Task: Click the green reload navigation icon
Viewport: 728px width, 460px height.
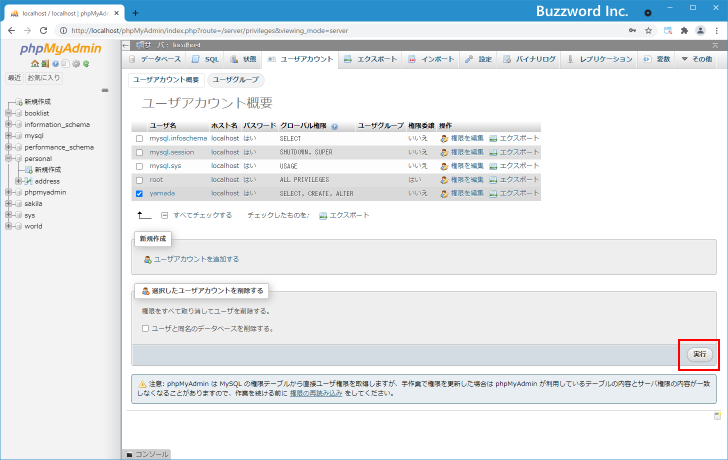Action: pyautogui.click(x=86, y=64)
